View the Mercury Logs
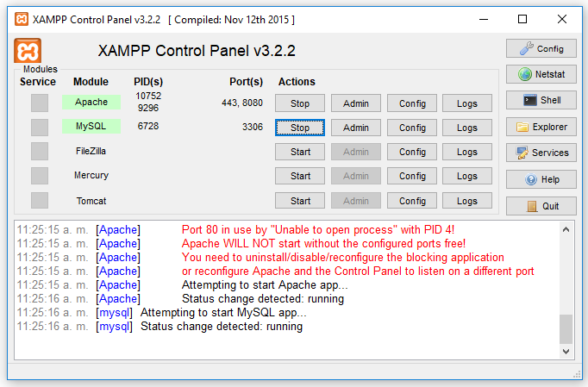This screenshot has width=588, height=387. tap(467, 176)
